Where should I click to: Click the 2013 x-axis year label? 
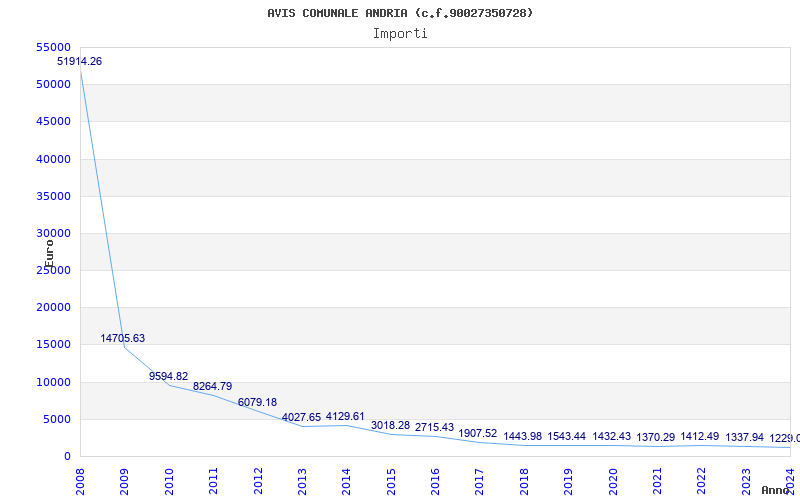tap(302, 481)
